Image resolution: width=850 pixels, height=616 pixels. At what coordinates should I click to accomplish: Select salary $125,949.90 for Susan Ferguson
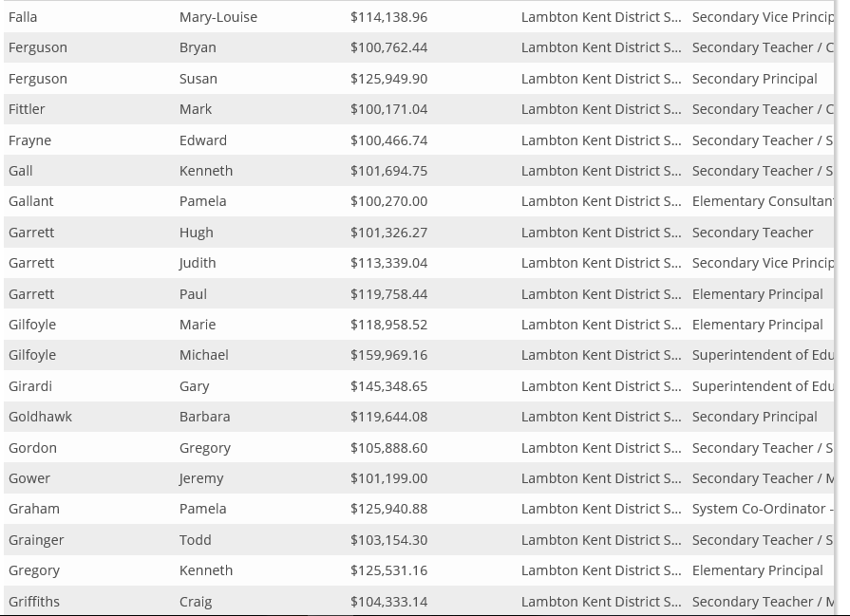388,79
